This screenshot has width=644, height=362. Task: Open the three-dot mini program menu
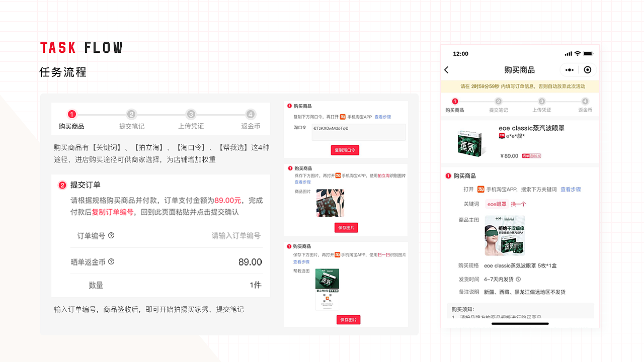click(569, 70)
